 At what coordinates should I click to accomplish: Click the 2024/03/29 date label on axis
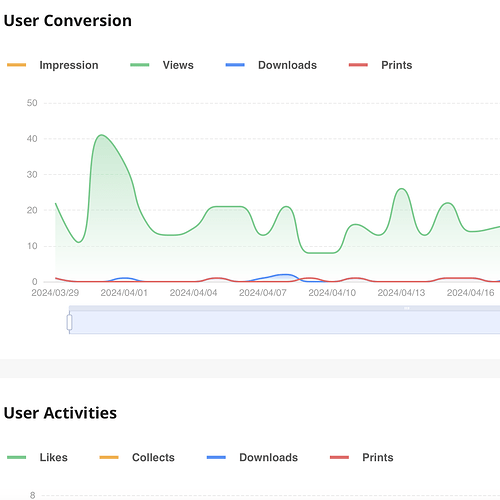click(55, 293)
